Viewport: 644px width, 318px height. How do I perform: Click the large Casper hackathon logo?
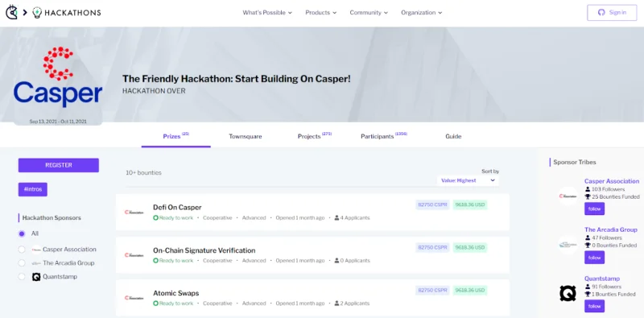tap(58, 76)
